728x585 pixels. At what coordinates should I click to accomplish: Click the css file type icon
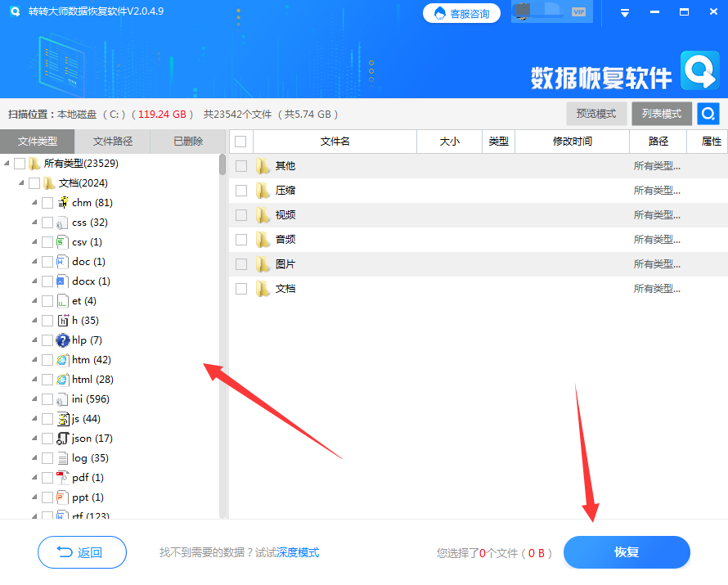(x=64, y=222)
